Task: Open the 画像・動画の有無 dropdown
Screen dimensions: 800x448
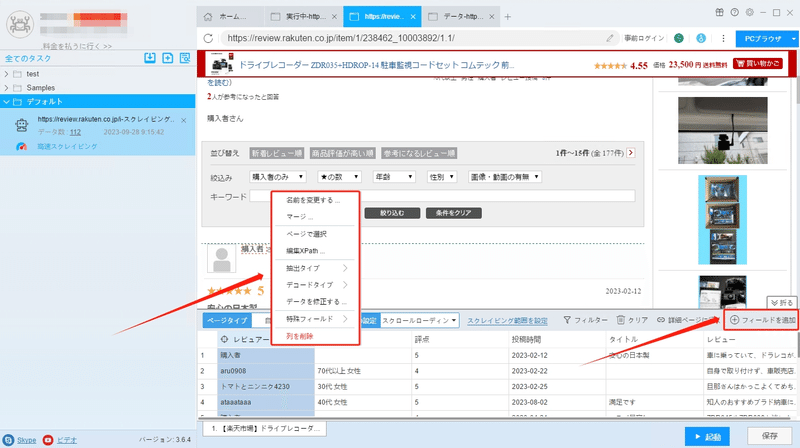Action: pos(505,177)
